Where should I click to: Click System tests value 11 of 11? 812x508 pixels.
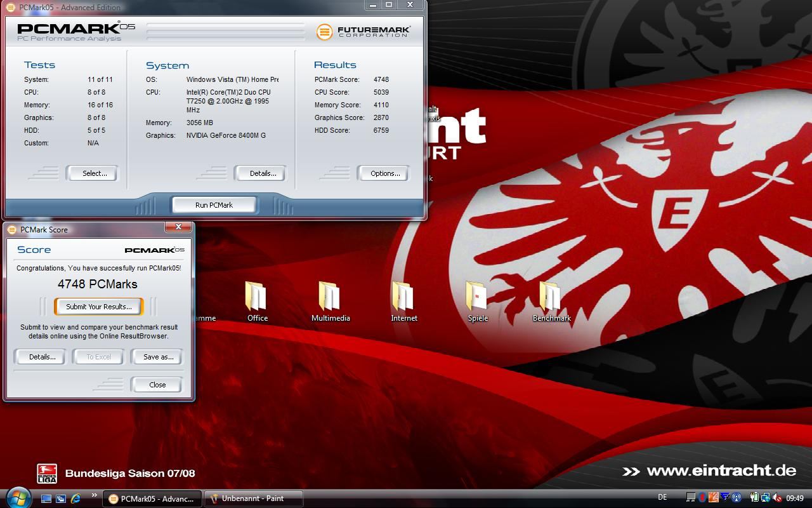pos(100,79)
